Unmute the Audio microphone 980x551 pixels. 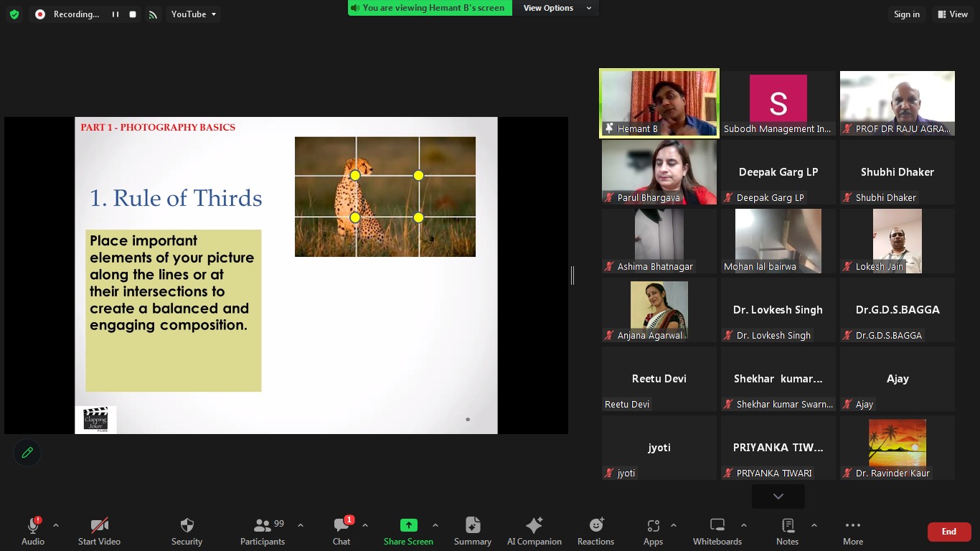tap(33, 531)
